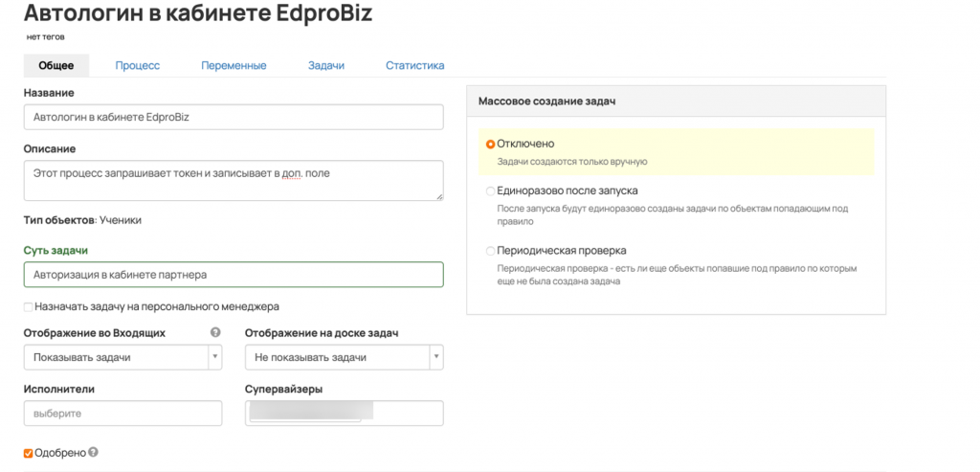Open the Отображение на доске задач dropdown
This screenshot has height=472, width=980.
345,358
